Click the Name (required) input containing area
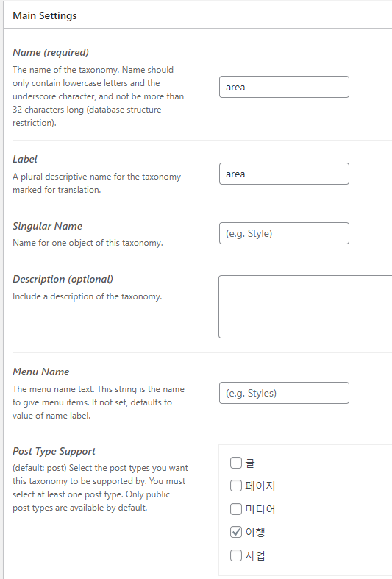 (284, 87)
